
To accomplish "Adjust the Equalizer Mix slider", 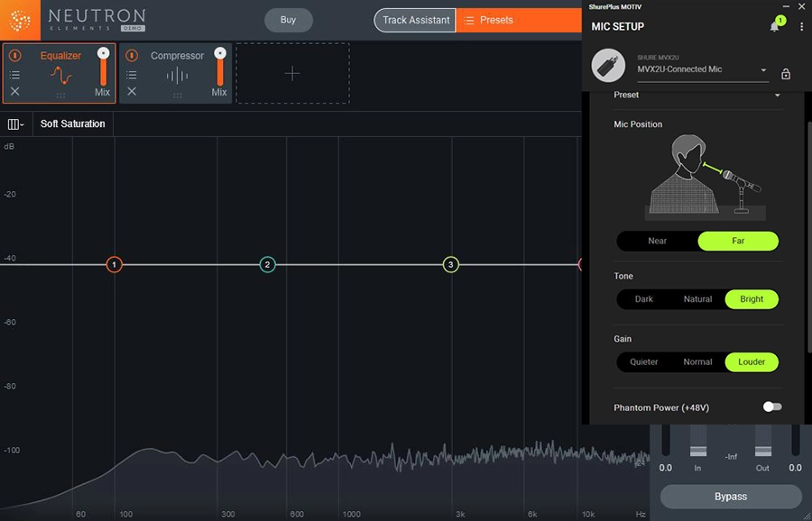I will (x=103, y=66).
